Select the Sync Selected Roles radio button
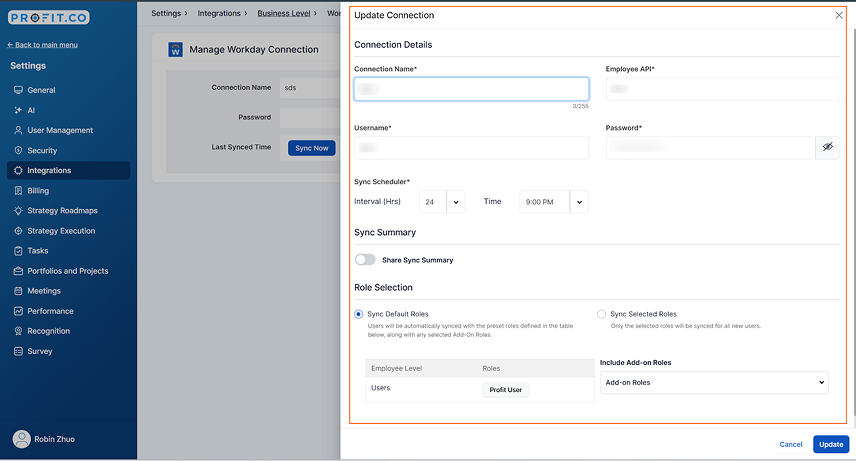The height and width of the screenshot is (461, 856). [x=602, y=314]
